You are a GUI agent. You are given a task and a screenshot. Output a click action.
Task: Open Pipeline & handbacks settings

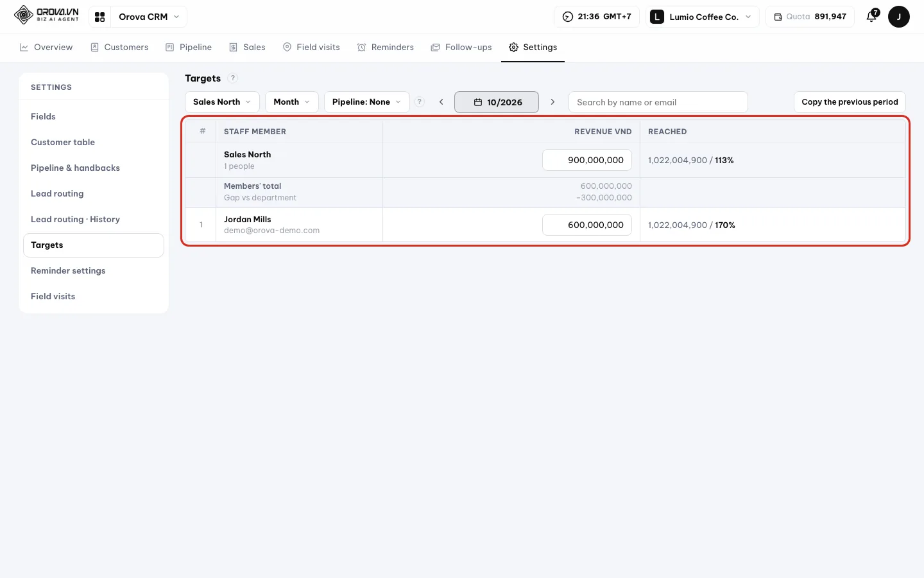[x=94, y=168]
